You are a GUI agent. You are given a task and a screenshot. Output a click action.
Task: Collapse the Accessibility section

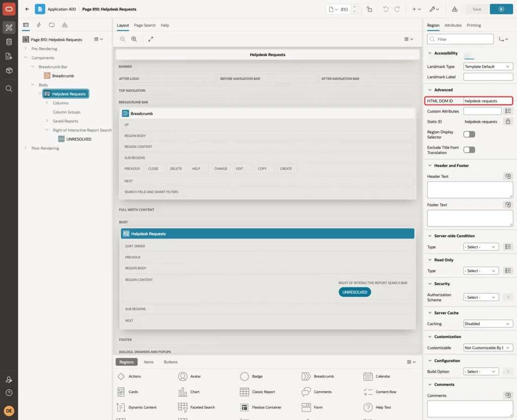[x=430, y=53]
